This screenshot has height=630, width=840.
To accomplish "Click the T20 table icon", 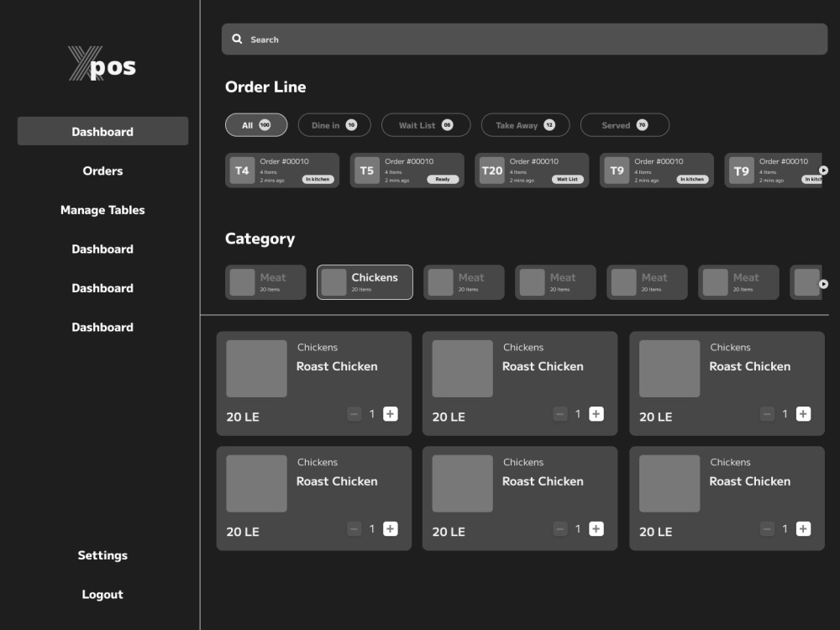I will (491, 170).
